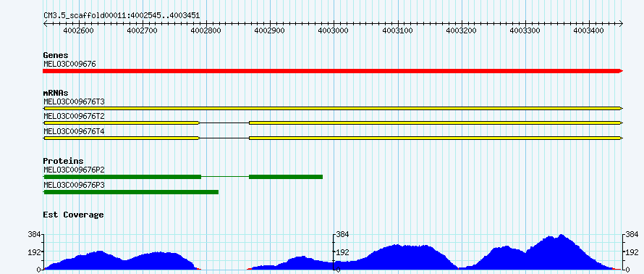The height and width of the screenshot is (274, 644).
Task: Click the Proteins track heading
Action: pyautogui.click(x=63, y=161)
